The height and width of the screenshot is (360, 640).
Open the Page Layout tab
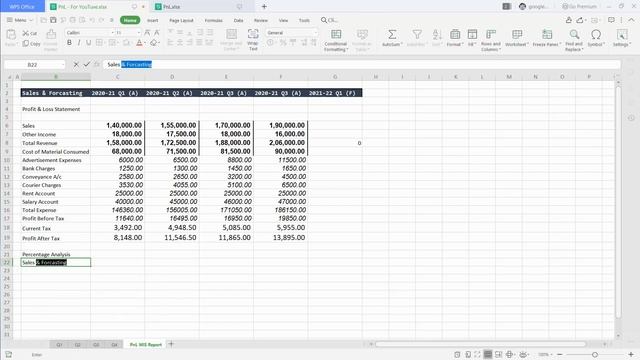(181, 20)
